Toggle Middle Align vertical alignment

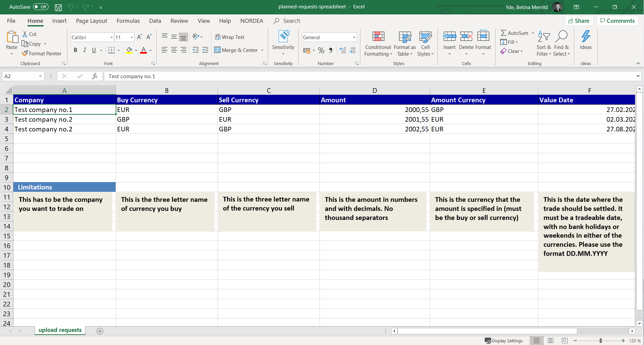(x=174, y=37)
